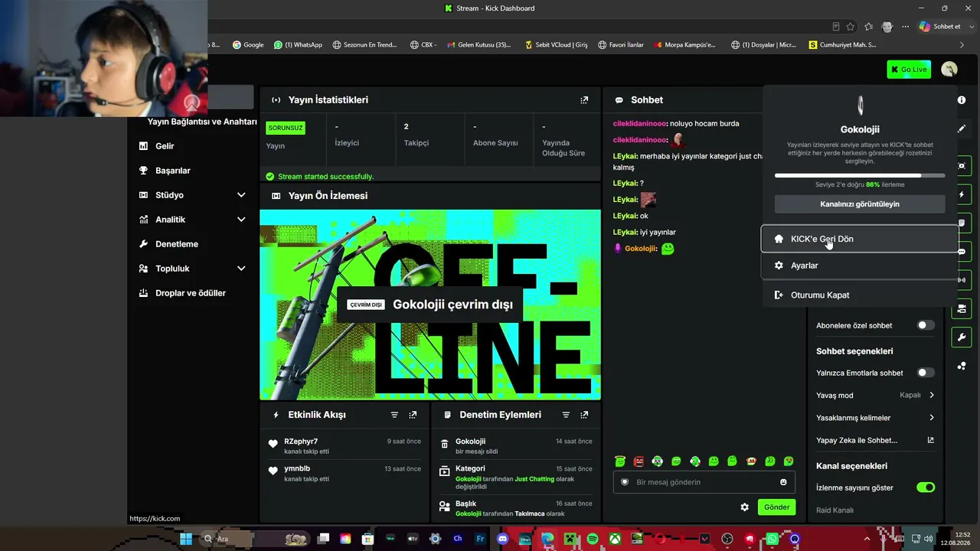This screenshot has height=551, width=980.
Task: Send the chat message with Gönder
Action: (776, 507)
